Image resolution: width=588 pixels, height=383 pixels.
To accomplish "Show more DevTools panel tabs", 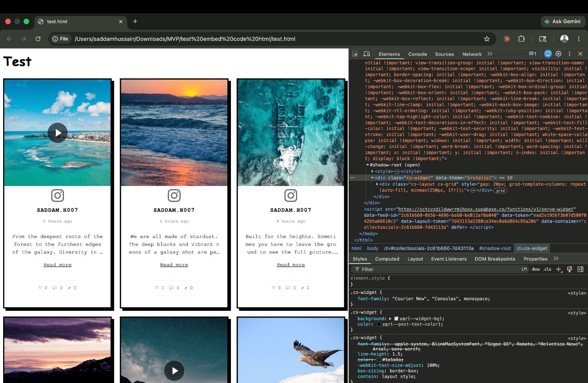I will coord(490,54).
